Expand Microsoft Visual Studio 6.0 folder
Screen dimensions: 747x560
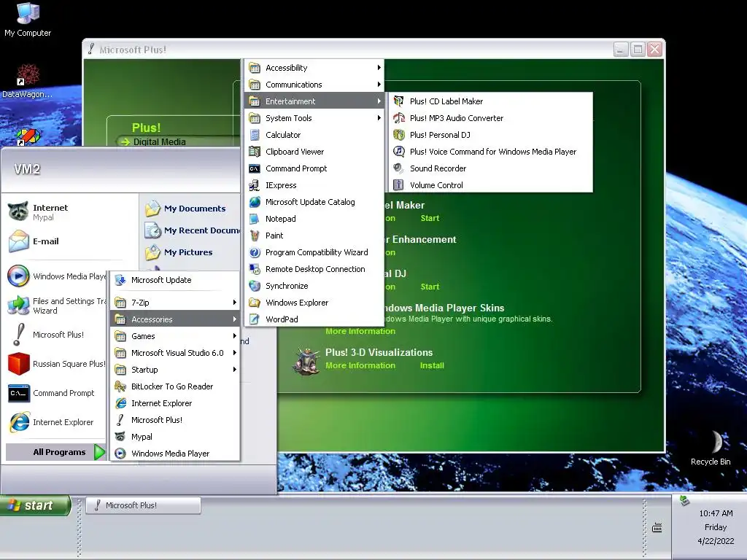point(175,353)
